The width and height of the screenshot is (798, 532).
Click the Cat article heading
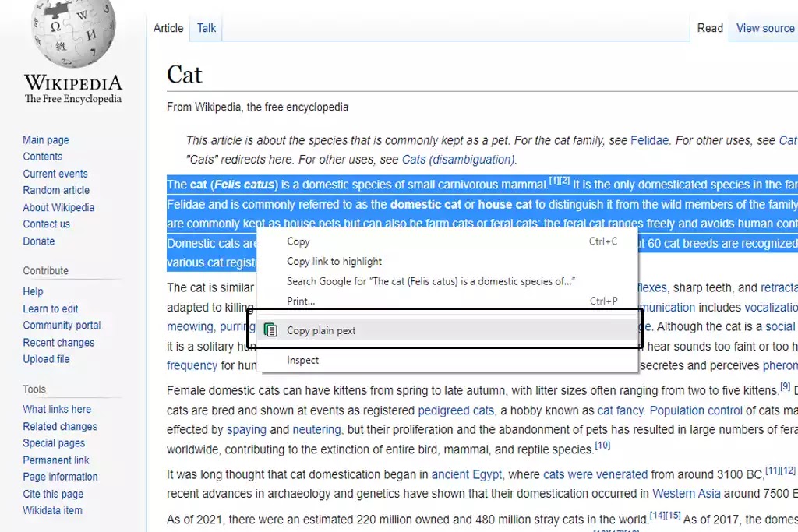pos(184,75)
